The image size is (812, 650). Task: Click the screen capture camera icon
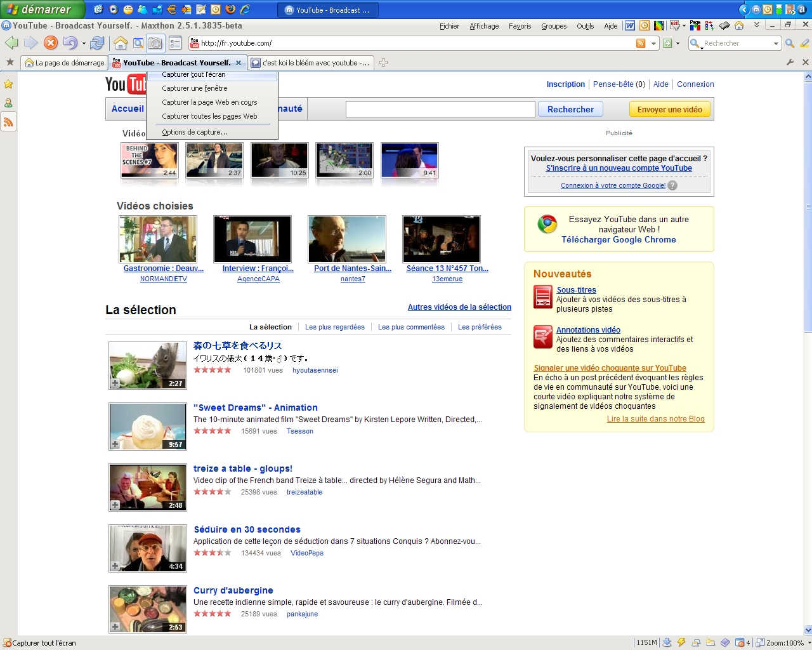point(155,43)
